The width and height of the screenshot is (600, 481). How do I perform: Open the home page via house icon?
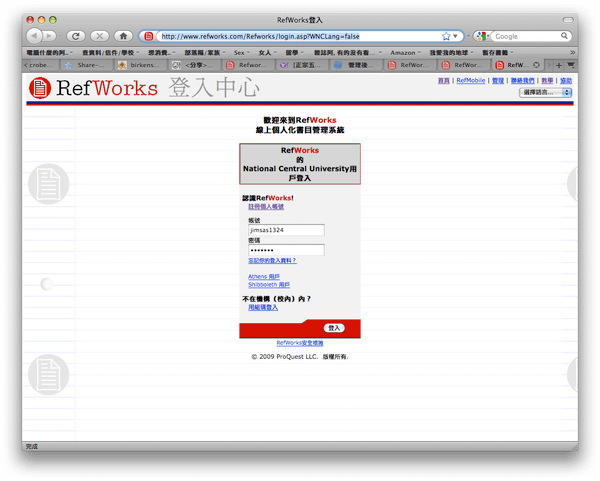(123, 36)
